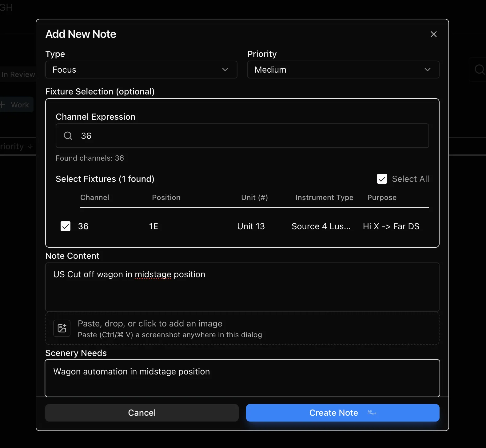486x448 pixels.
Task: Click the search icon behind the dialog
Action: (479, 69)
